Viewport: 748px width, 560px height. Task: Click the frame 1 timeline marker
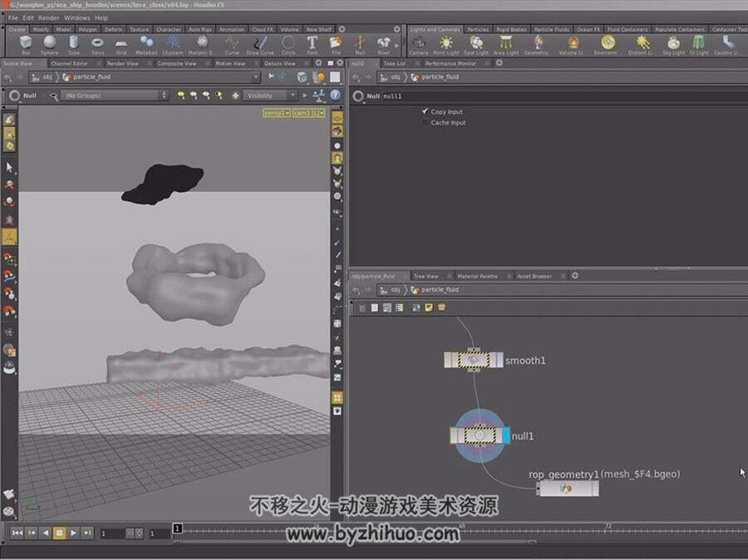pyautogui.click(x=178, y=528)
